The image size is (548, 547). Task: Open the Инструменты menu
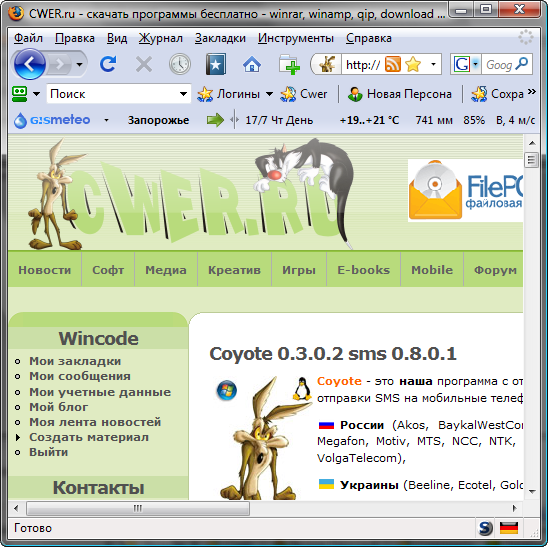(296, 38)
